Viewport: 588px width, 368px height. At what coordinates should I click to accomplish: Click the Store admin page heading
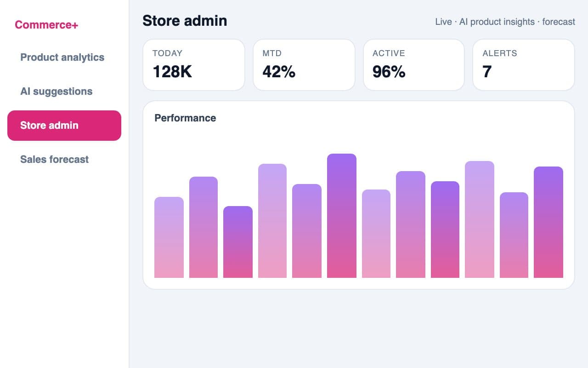pyautogui.click(x=185, y=21)
